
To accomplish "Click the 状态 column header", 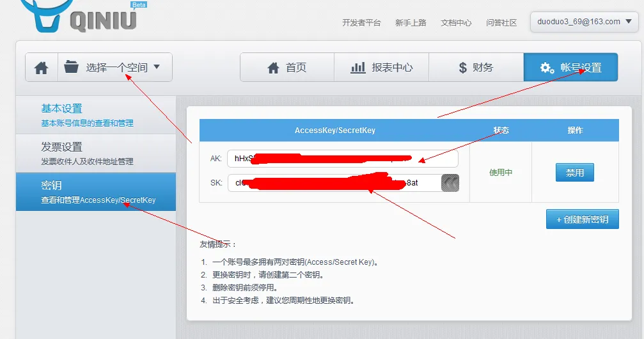I will tap(501, 130).
